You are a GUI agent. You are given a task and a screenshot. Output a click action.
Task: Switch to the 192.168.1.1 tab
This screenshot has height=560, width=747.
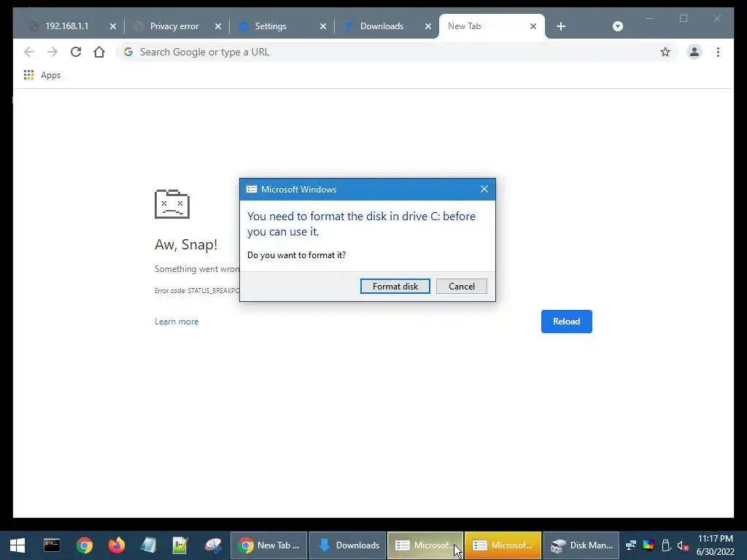click(x=66, y=26)
